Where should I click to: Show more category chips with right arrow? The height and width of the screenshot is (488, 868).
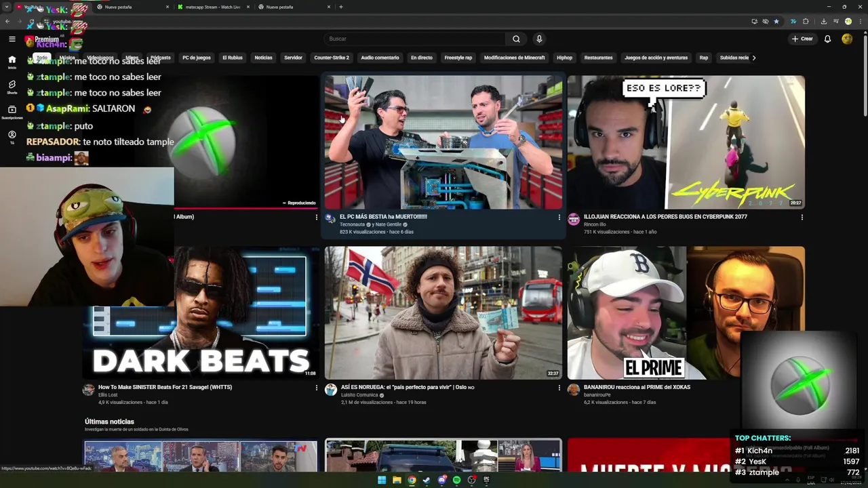point(753,58)
